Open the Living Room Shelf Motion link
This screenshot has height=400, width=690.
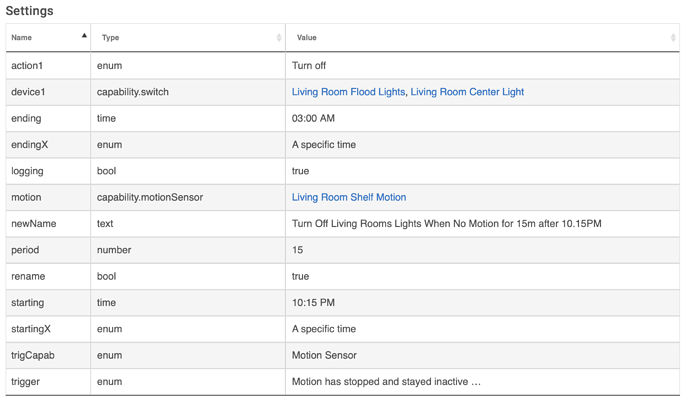349,197
